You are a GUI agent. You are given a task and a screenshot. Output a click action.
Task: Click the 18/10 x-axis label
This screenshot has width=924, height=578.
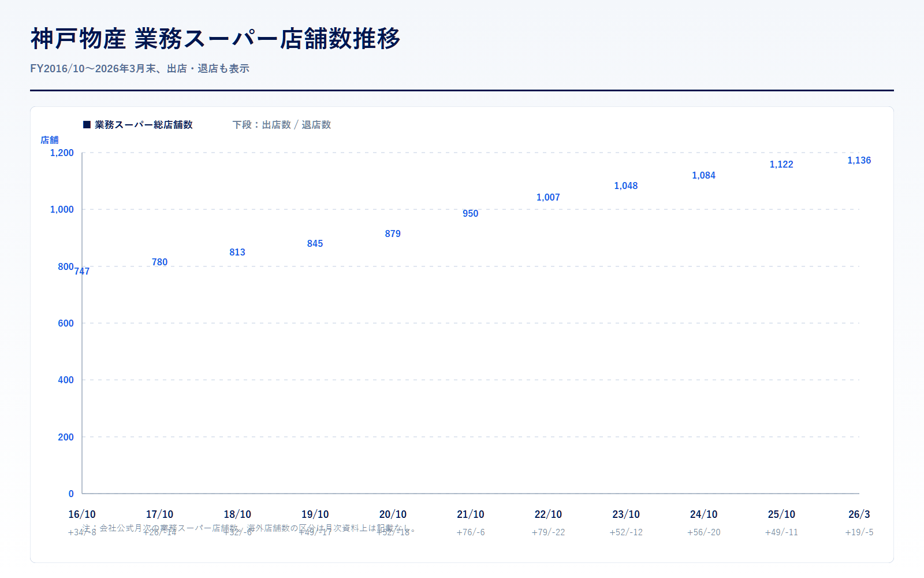coord(237,514)
